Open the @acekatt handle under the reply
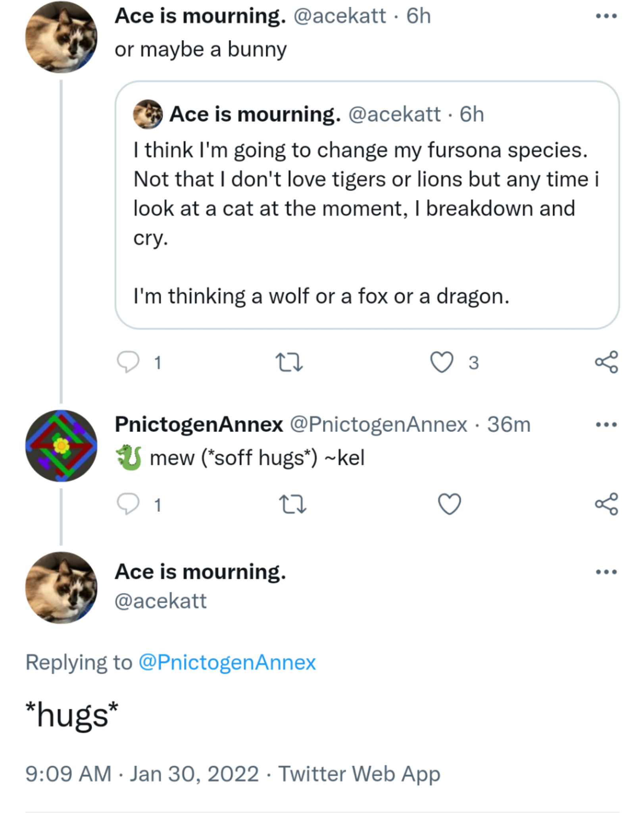This screenshot has width=644, height=813. tap(160, 601)
